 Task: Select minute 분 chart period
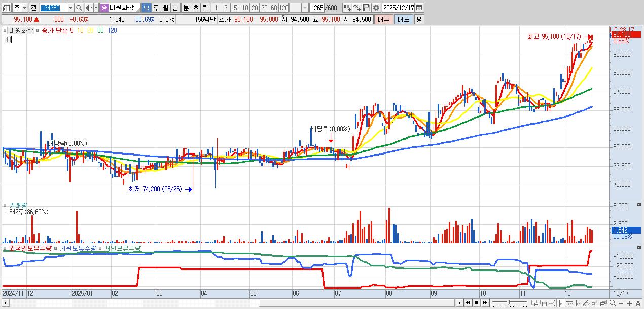pos(186,8)
